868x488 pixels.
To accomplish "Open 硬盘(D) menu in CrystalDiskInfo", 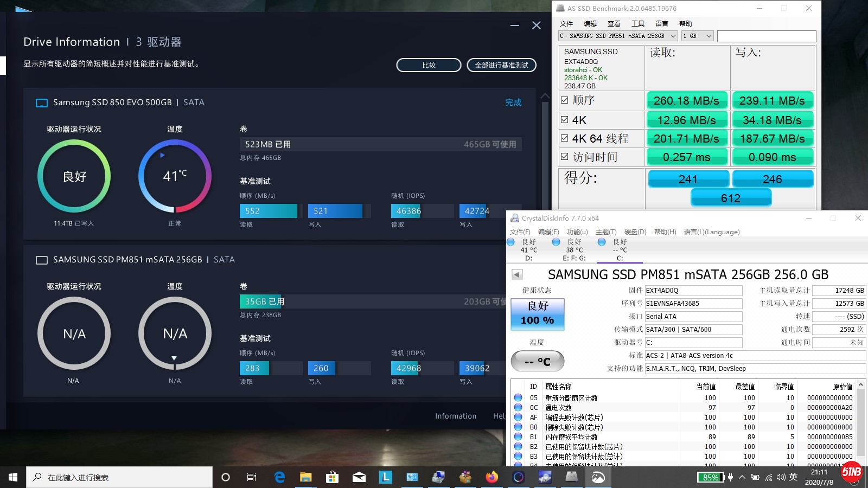I will coord(635,232).
